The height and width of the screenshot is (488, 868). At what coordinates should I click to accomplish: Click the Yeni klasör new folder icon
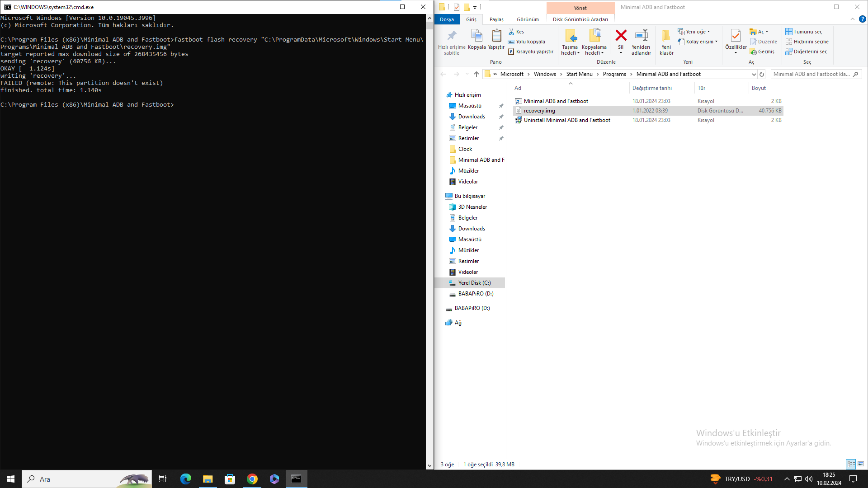click(666, 36)
